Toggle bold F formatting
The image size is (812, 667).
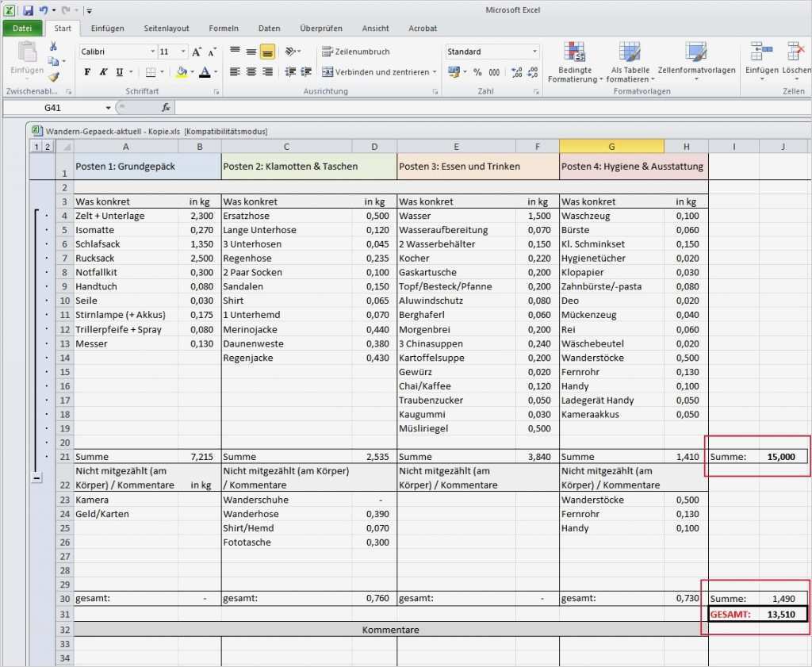coord(87,72)
